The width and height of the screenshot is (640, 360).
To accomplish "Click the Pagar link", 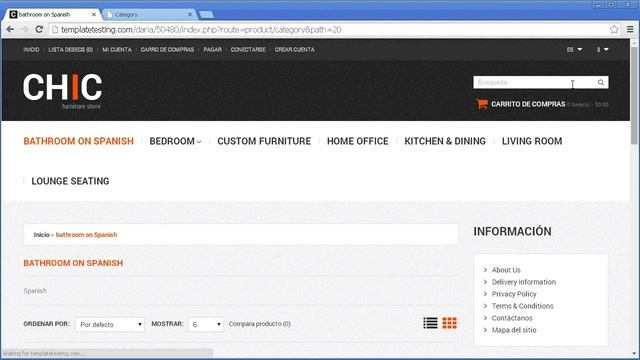I will pos(213,49).
